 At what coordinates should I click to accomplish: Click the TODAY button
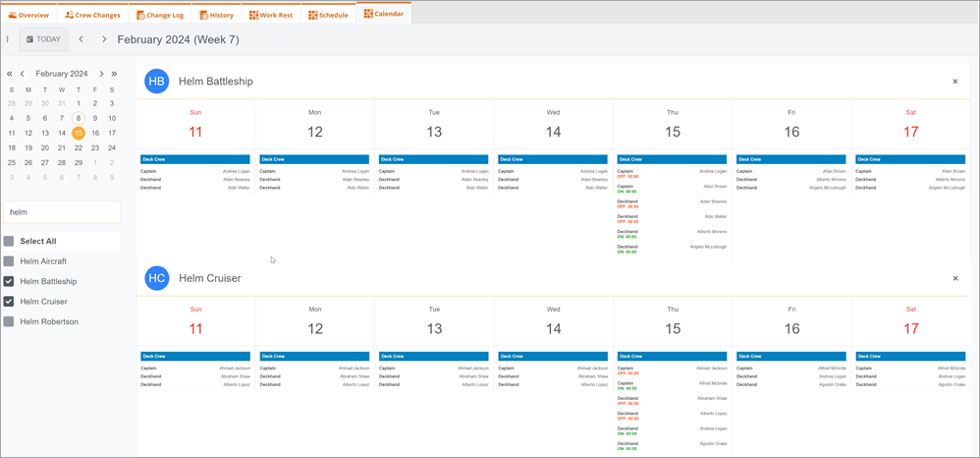43,39
